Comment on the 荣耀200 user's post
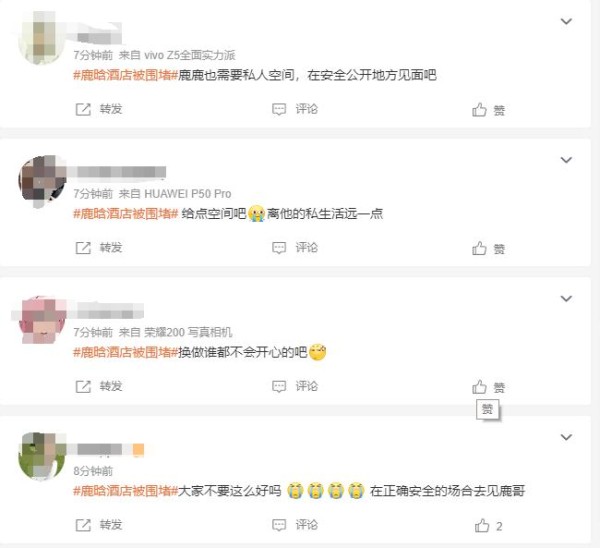The height and width of the screenshot is (548, 600). 295,387
